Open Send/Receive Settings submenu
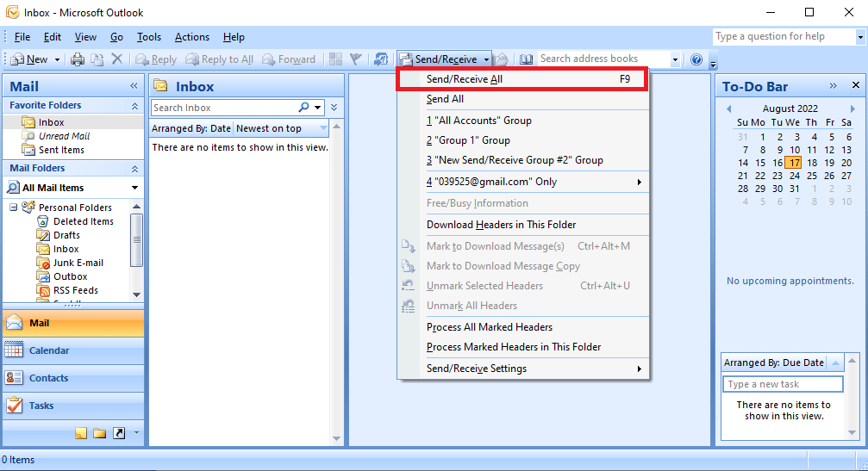 pyautogui.click(x=522, y=369)
